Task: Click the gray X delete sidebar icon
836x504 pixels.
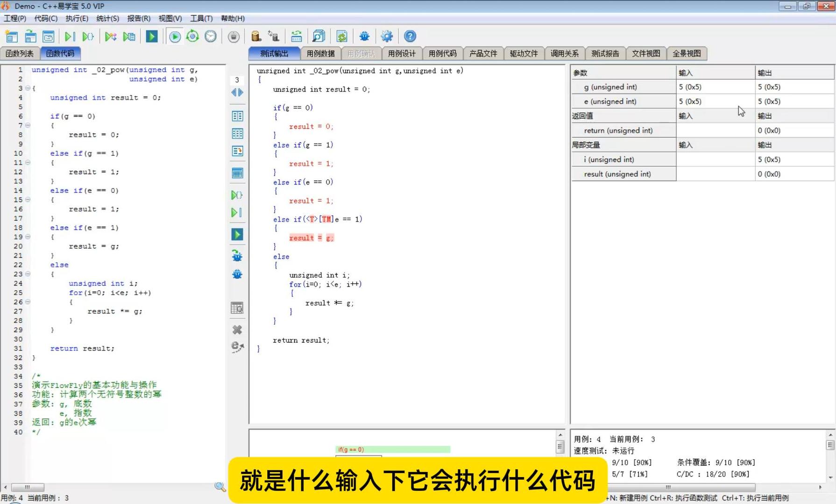Action: [237, 329]
